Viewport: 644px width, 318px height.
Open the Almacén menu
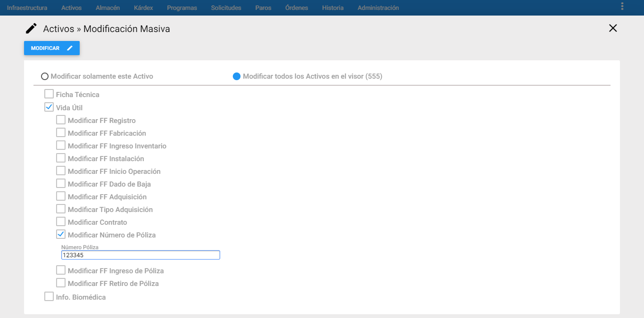point(107,8)
